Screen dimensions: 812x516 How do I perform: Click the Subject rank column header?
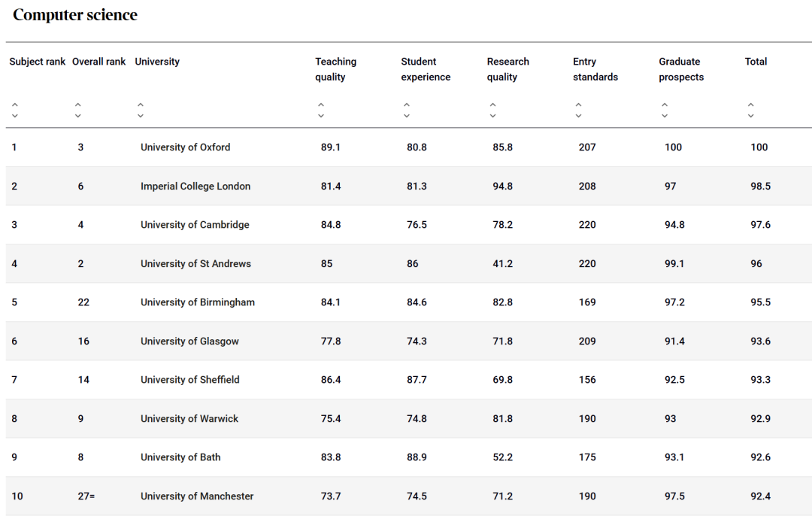[x=38, y=62]
